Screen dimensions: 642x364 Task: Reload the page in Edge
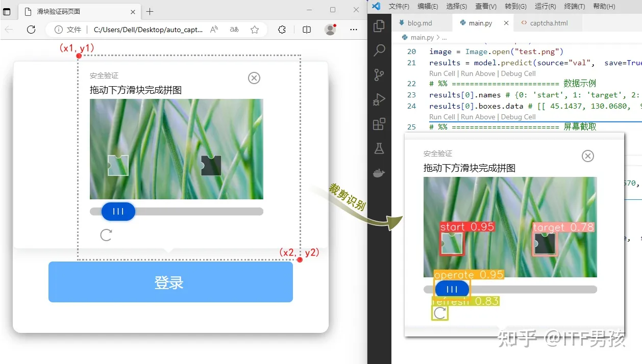pos(31,30)
